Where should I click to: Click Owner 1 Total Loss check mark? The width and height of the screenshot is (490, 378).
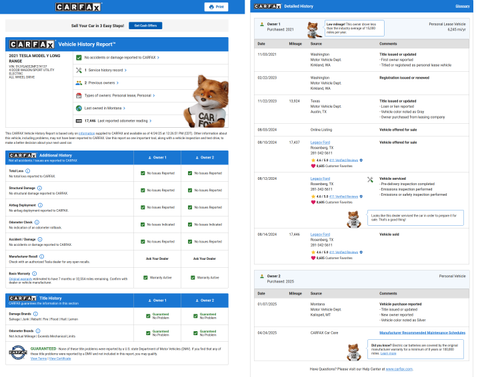click(143, 173)
